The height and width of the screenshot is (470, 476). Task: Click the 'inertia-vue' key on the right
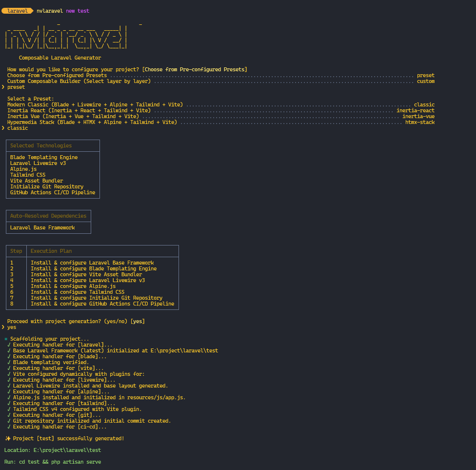tap(418, 116)
